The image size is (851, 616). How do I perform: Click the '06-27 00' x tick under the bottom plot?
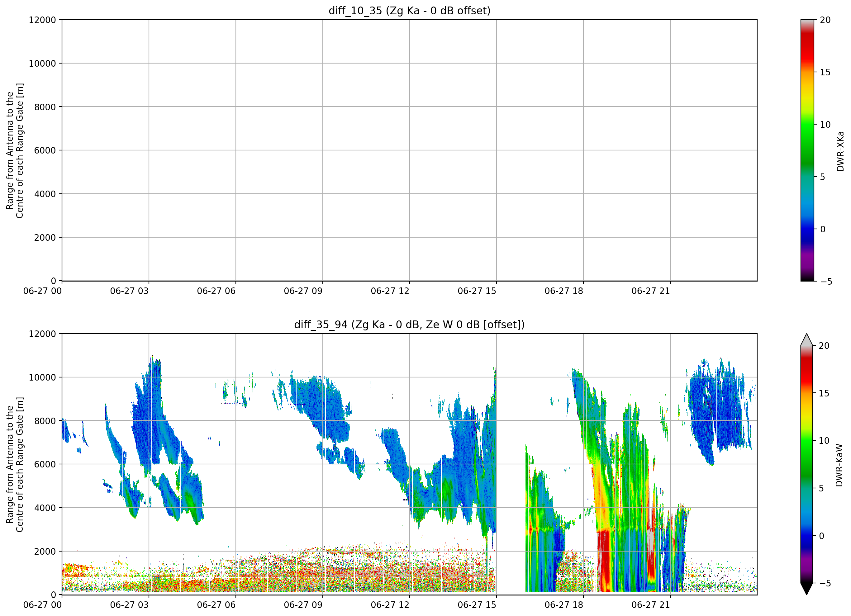coord(42,605)
